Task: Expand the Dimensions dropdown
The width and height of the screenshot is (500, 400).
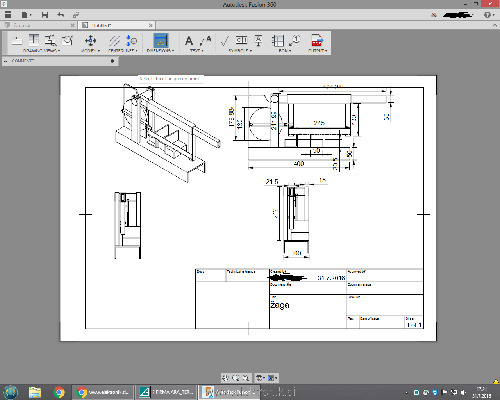Action: point(161,51)
